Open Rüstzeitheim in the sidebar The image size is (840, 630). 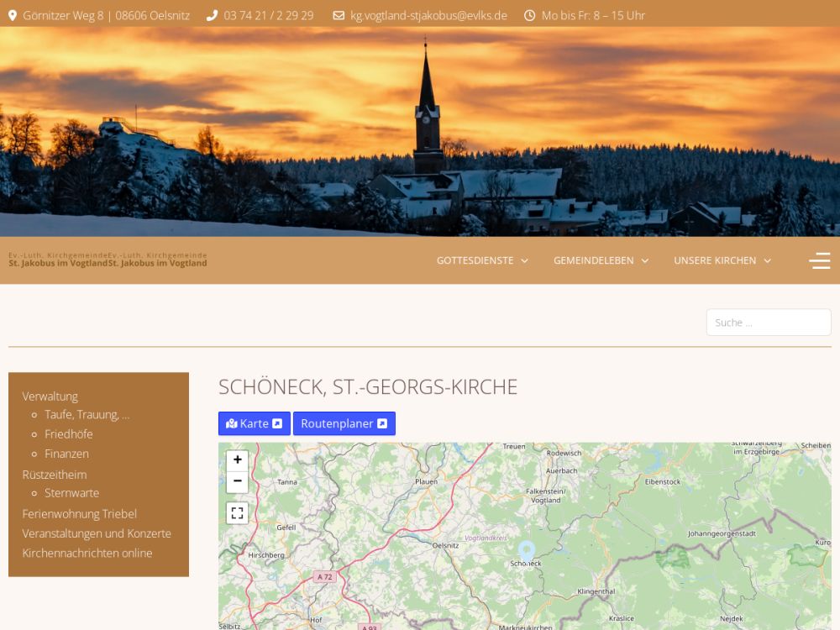point(54,474)
